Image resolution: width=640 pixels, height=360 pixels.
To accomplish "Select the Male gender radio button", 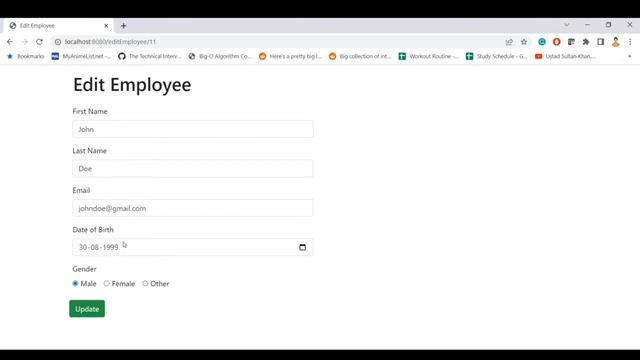I will click(75, 283).
